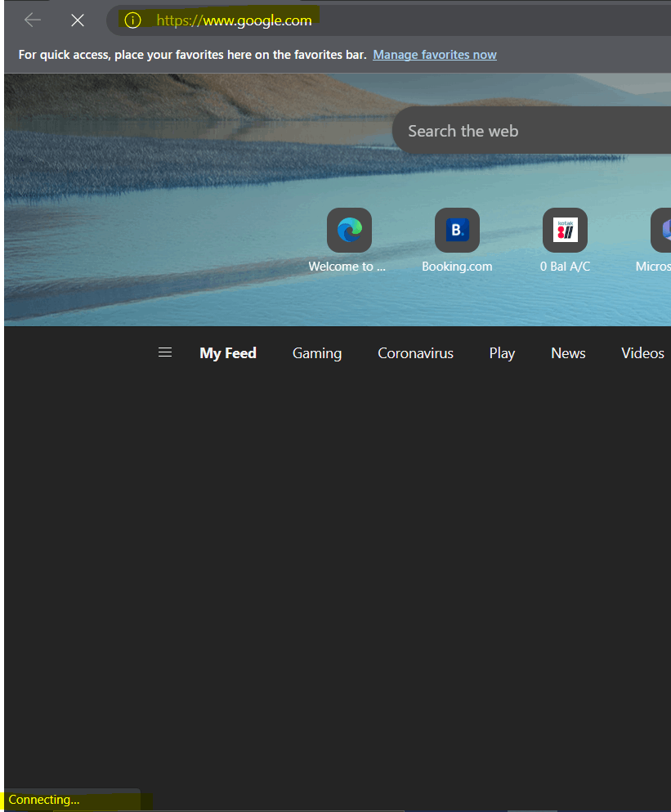This screenshot has width=671, height=812.
Task: Select the Play tab
Action: (x=502, y=353)
